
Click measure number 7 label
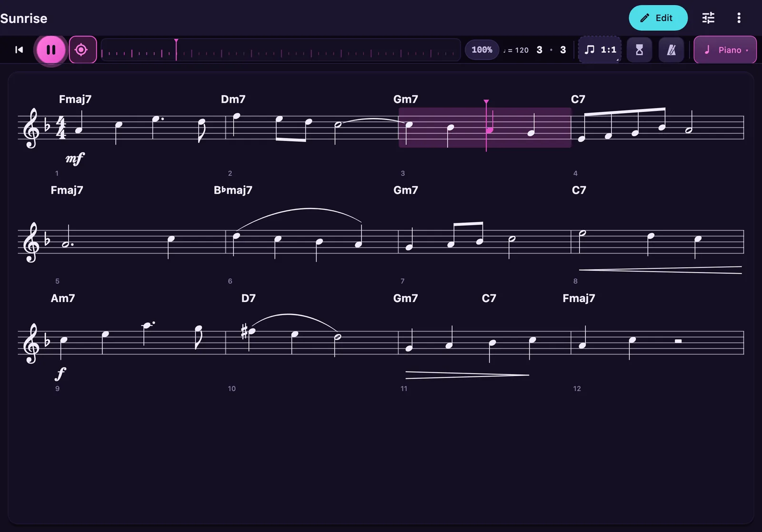coord(402,281)
